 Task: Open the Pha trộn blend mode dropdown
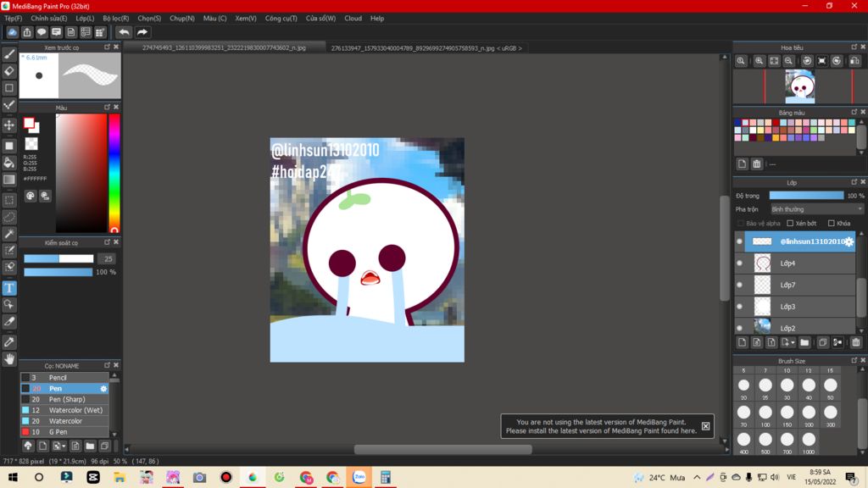[x=816, y=209]
